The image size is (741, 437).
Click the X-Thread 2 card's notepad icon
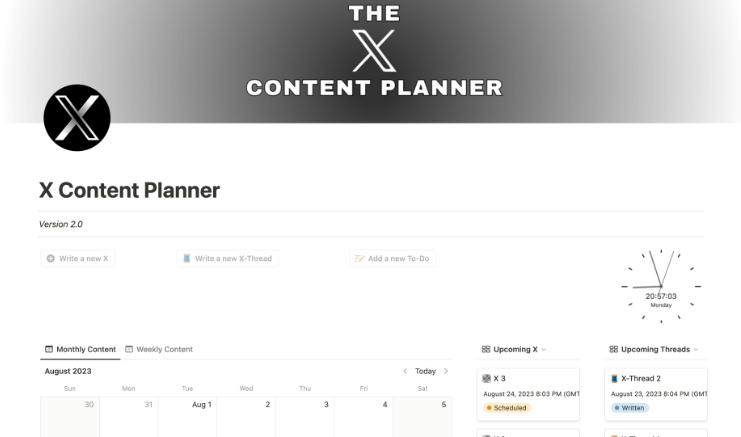click(615, 379)
